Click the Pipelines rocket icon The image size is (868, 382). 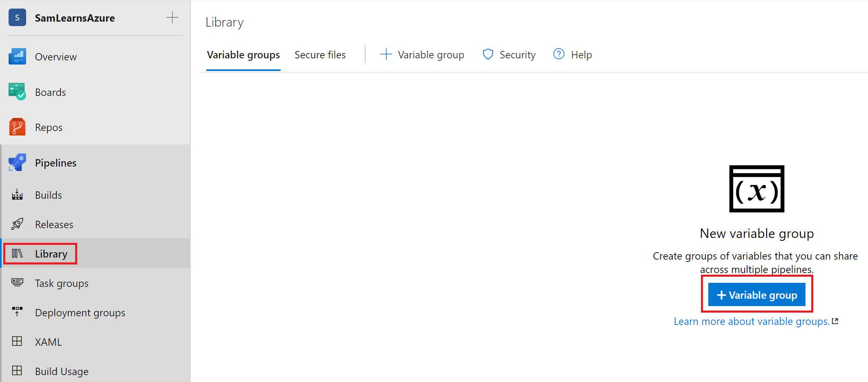(17, 163)
